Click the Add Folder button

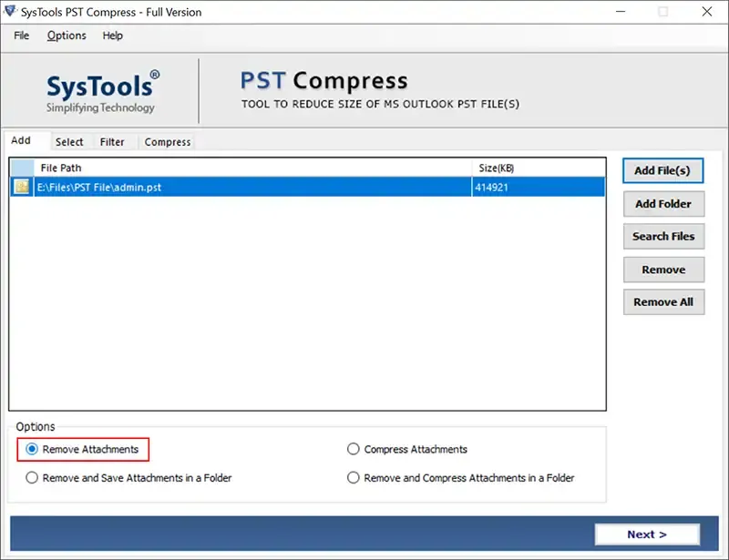point(663,204)
